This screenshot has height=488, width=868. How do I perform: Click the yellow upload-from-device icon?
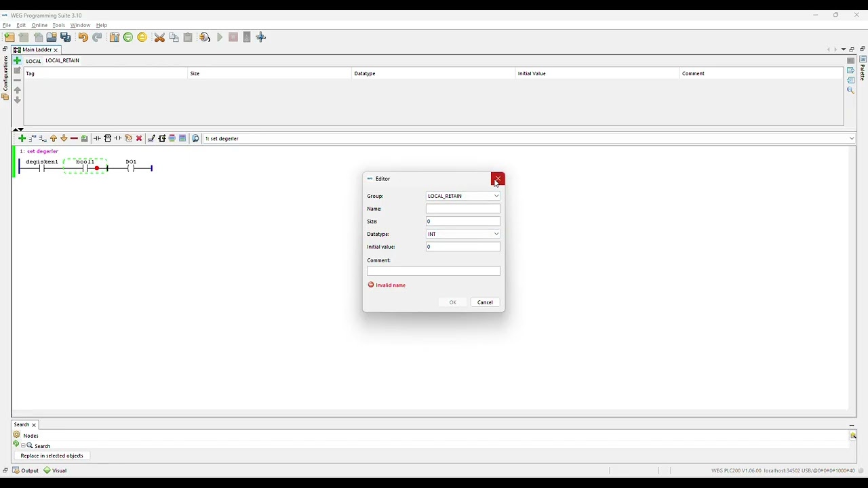pyautogui.click(x=142, y=37)
